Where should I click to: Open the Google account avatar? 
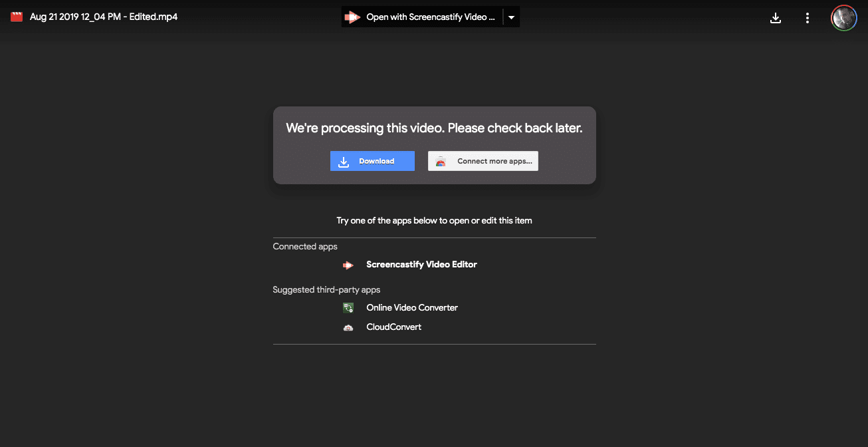click(844, 18)
